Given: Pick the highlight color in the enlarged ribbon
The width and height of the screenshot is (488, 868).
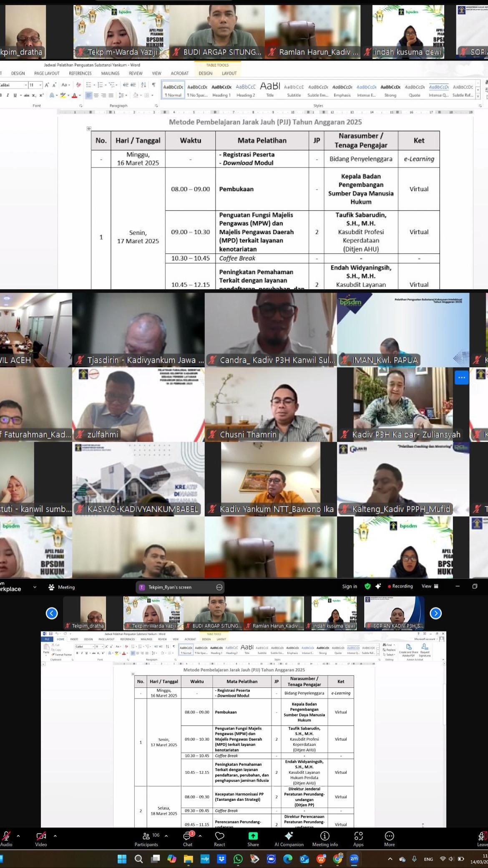Looking at the screenshot, I should point(63,95).
